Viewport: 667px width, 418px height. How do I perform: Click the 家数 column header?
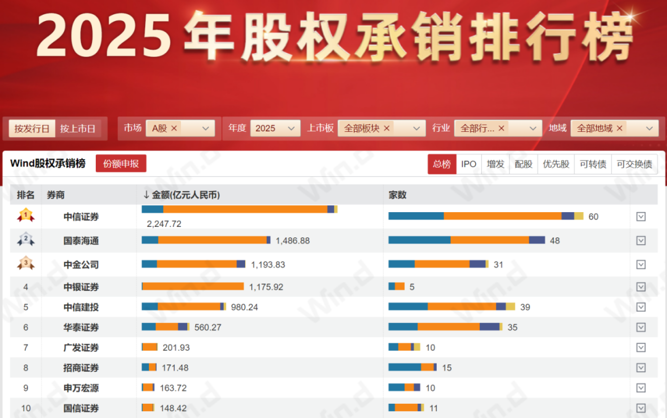tap(397, 194)
